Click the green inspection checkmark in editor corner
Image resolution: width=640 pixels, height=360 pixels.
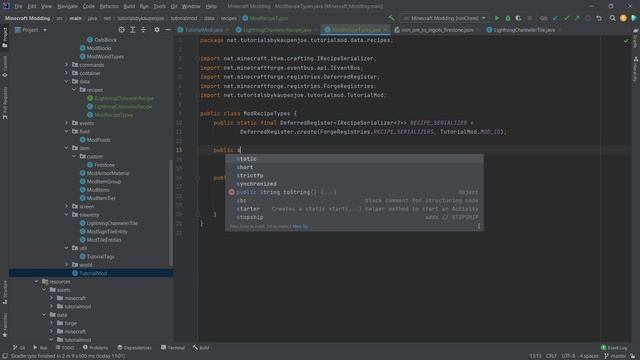point(626,41)
